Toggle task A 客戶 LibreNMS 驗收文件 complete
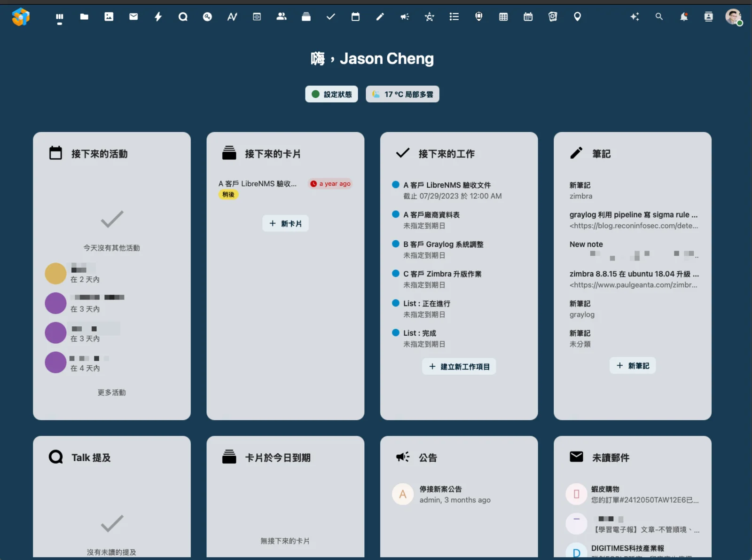 click(396, 185)
